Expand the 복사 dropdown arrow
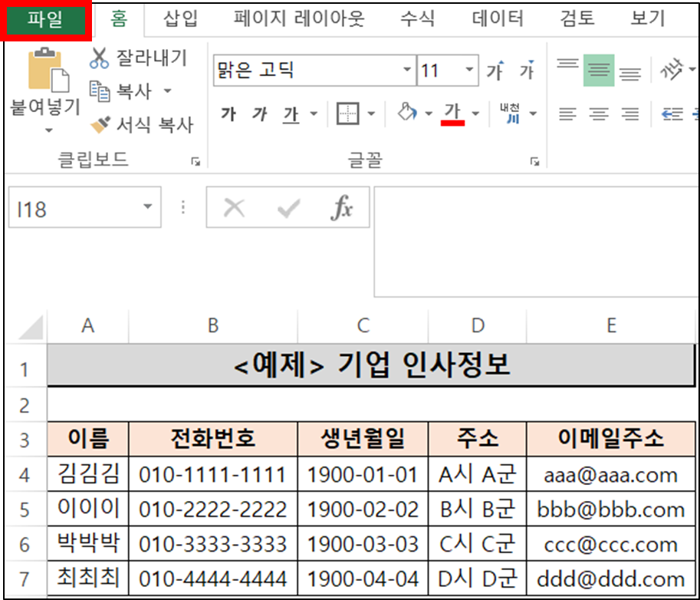Image resolution: width=700 pixels, height=600 pixels. (x=168, y=91)
